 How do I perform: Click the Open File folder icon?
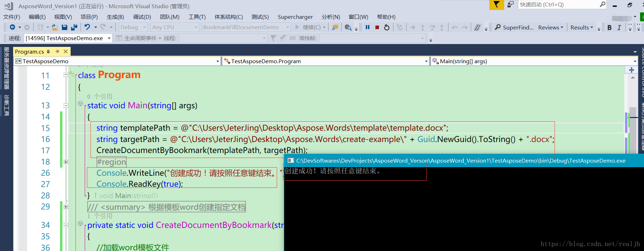point(55,27)
